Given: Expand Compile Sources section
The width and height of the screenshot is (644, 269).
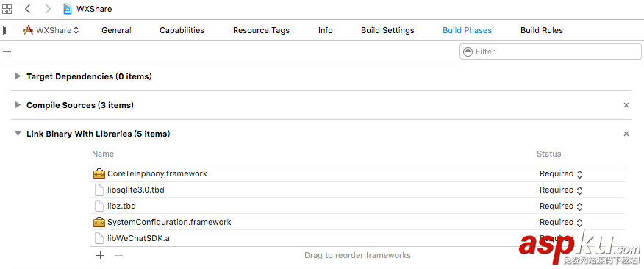Looking at the screenshot, I should [x=18, y=104].
